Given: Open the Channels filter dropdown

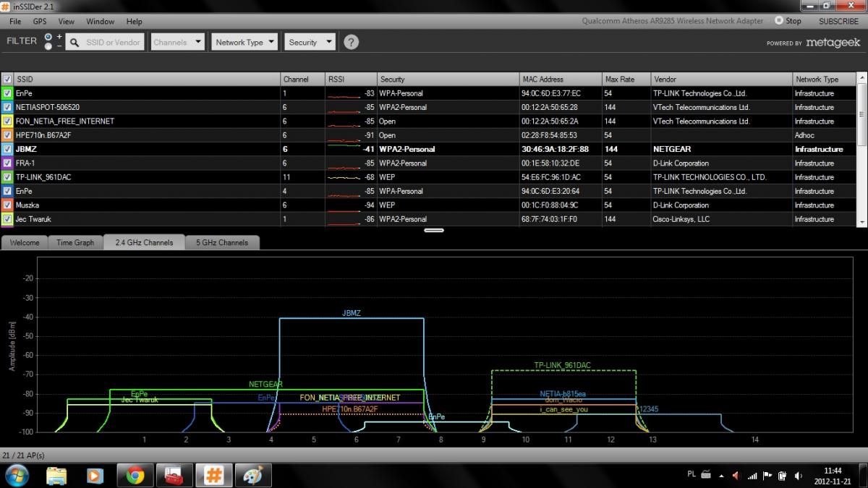Looking at the screenshot, I should 179,42.
